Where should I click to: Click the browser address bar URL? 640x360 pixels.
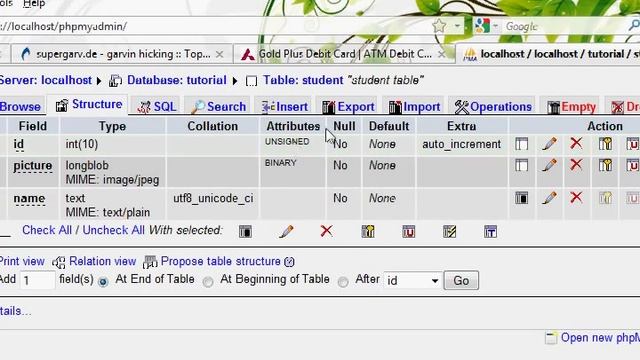tap(63, 27)
